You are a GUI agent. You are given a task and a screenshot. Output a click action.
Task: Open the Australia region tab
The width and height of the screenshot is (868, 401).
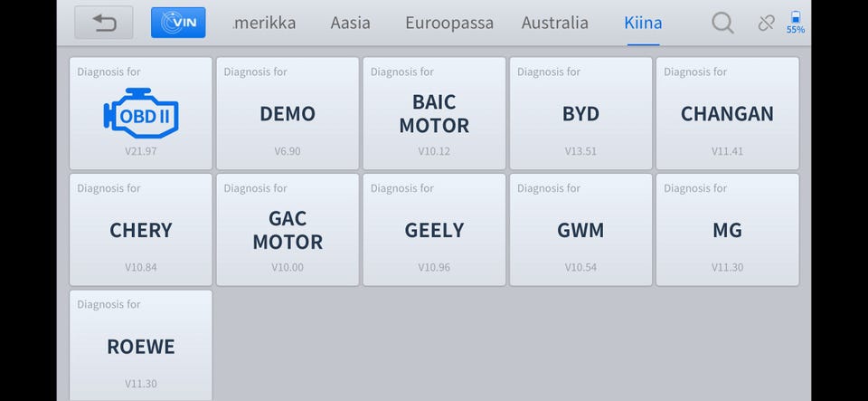pos(555,23)
